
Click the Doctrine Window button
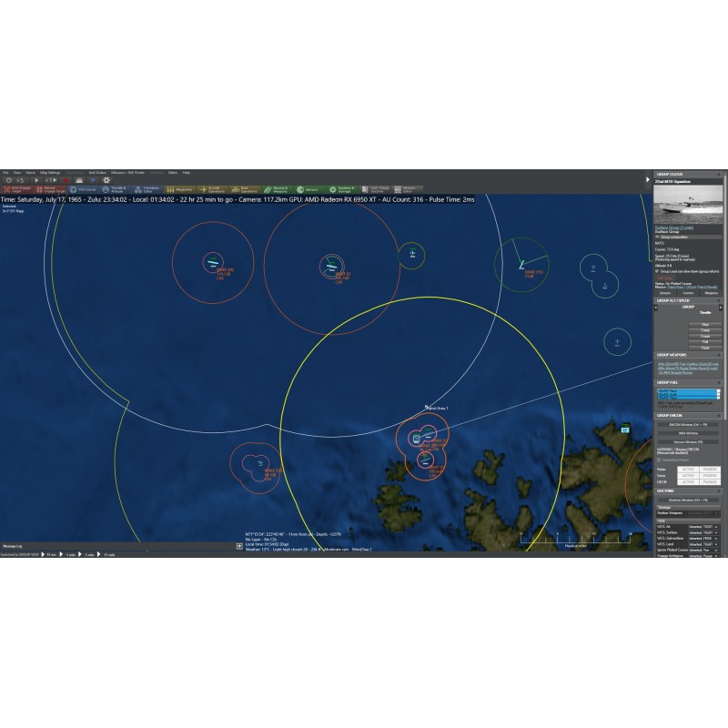click(688, 500)
